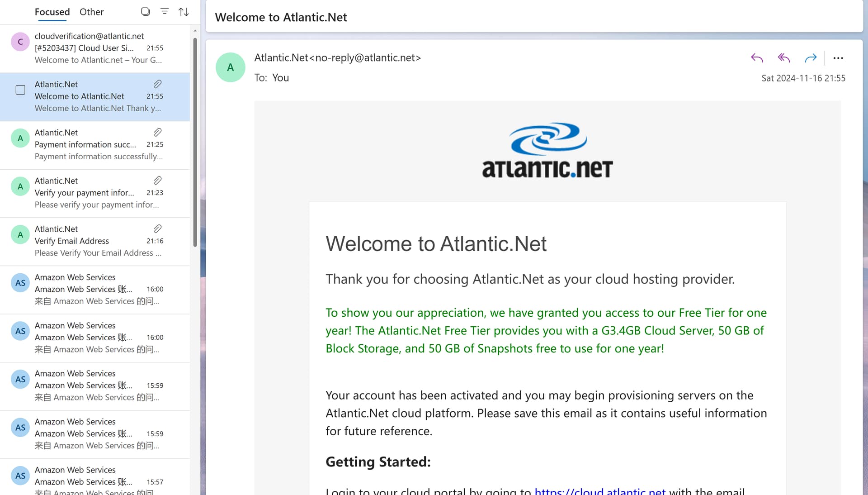Click avatar of Verify your payment email
The height and width of the screenshot is (495, 868).
20,186
